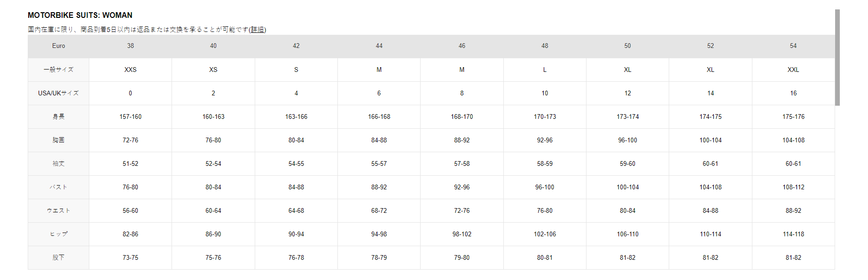Click the 157-160 height cell

click(130, 117)
